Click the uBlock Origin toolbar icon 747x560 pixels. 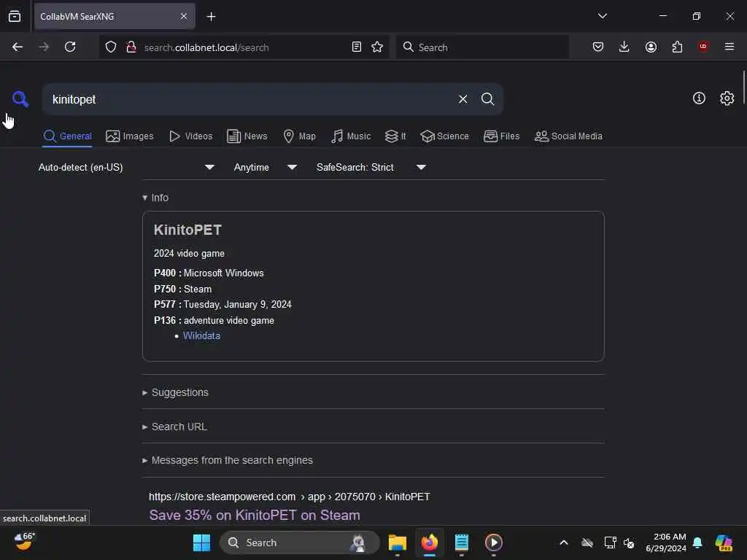[703, 47]
